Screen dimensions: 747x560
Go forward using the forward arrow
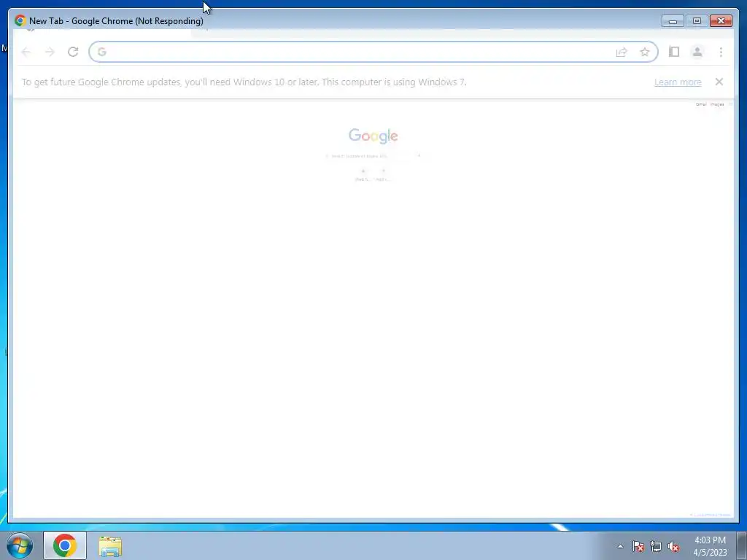pyautogui.click(x=50, y=52)
